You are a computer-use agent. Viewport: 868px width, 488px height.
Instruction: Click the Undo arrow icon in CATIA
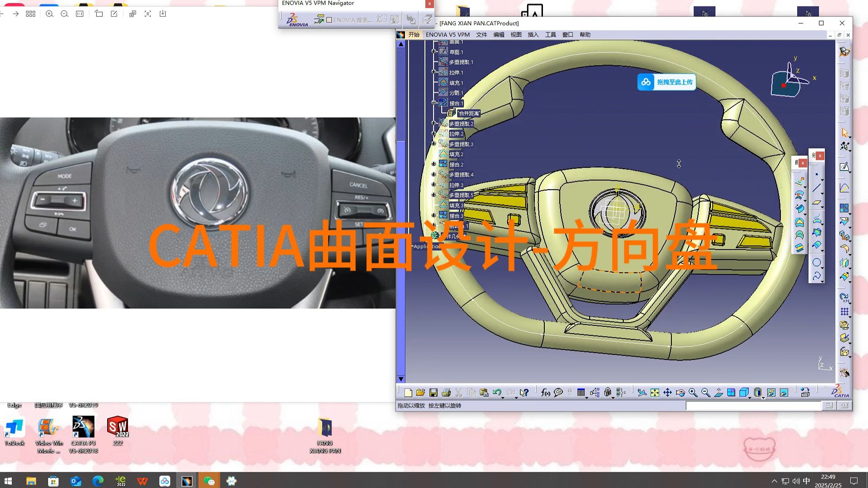(497, 393)
